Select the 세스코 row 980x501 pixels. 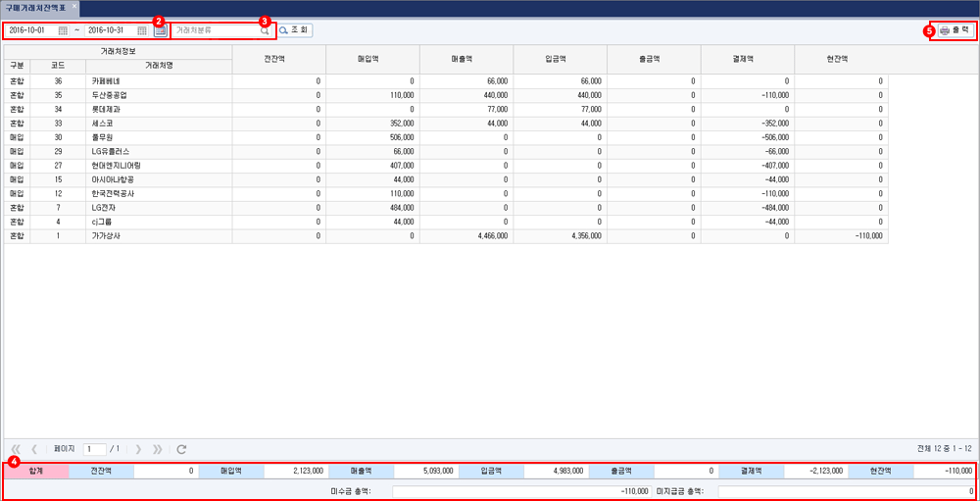point(446,124)
